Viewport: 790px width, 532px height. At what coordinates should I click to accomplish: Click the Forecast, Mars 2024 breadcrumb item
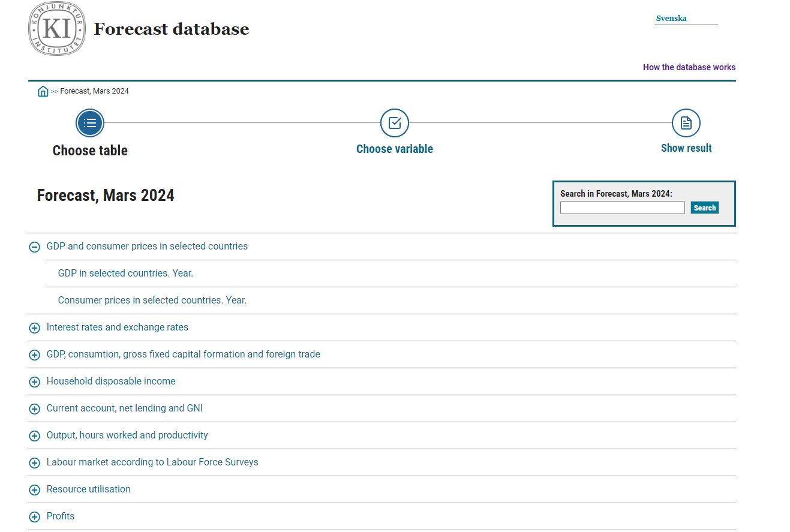tap(94, 91)
